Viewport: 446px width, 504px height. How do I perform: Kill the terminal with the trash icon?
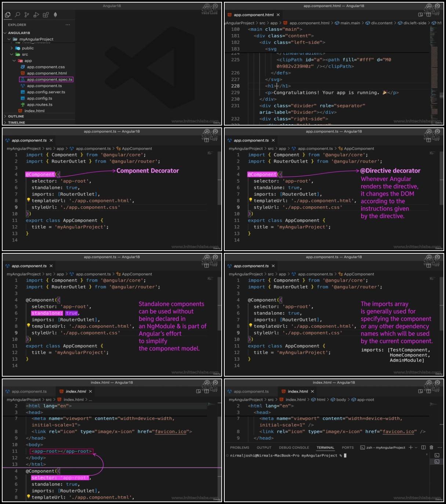coord(431,447)
